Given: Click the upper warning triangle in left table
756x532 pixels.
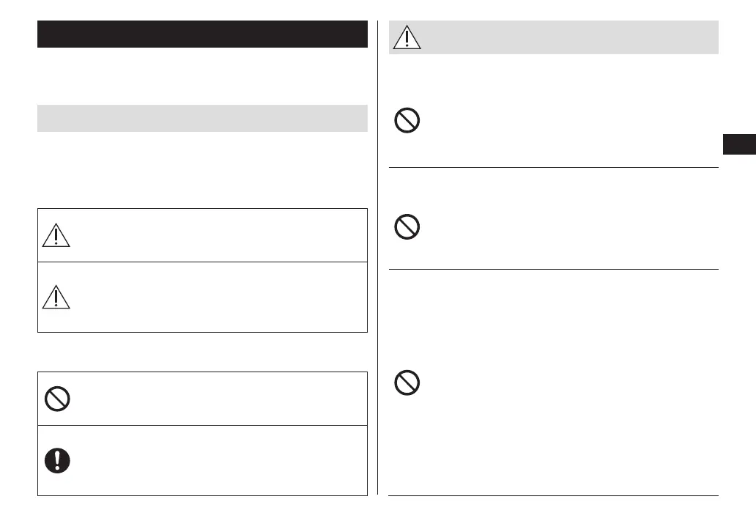Looking at the screenshot, I should (56, 235).
